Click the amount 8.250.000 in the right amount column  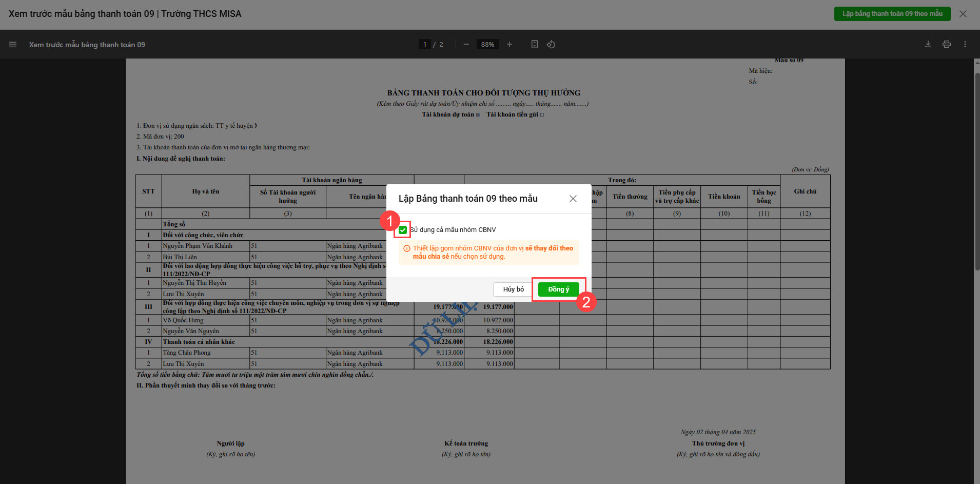point(499,331)
